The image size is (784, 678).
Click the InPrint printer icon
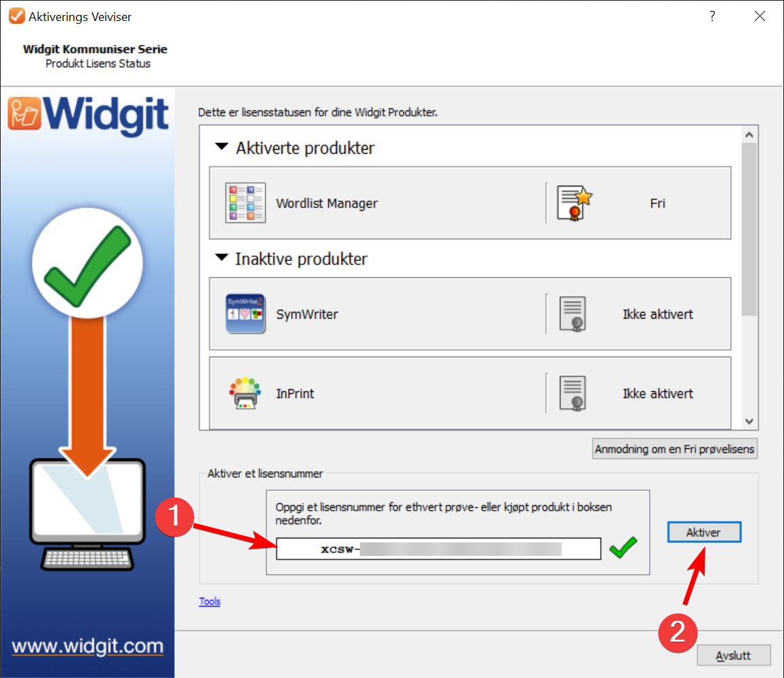tap(245, 393)
